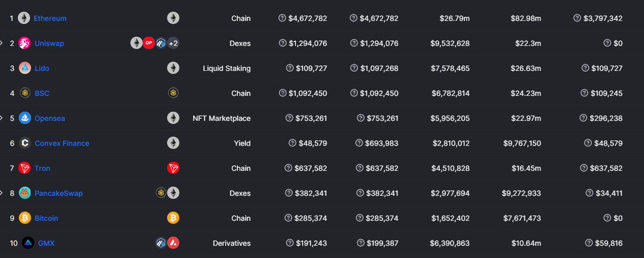Go to the GMX protocol page
The image size is (644, 258).
(x=46, y=243)
